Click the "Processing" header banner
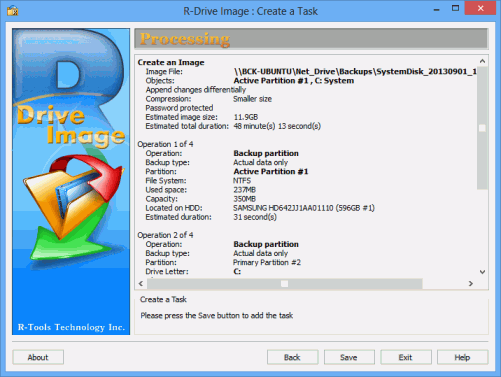This screenshot has width=501, height=377. click(x=311, y=39)
